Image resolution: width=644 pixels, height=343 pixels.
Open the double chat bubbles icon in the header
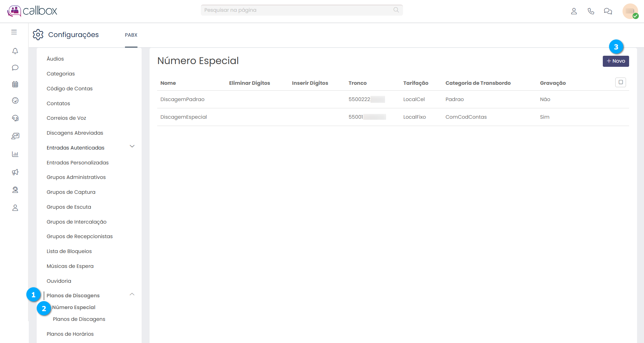[x=608, y=11]
